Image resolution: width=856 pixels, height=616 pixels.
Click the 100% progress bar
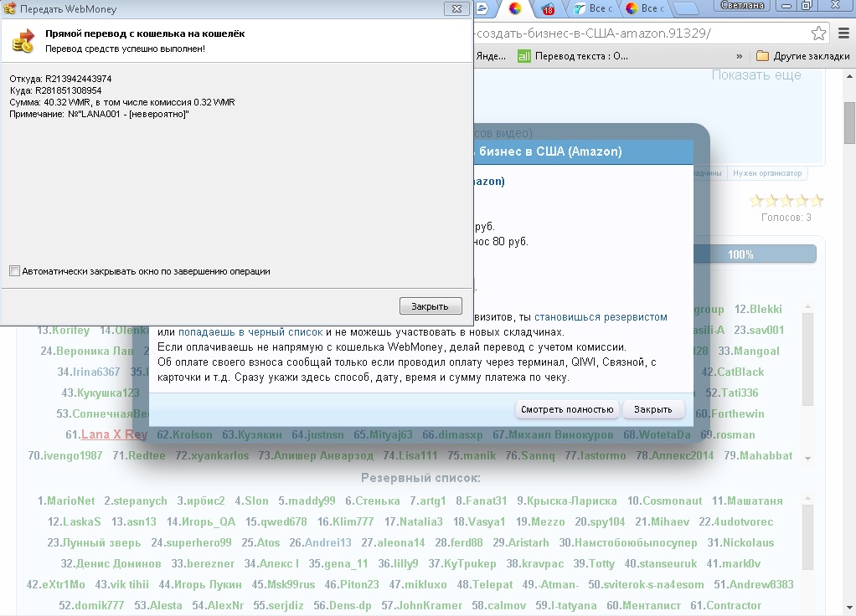(x=755, y=254)
